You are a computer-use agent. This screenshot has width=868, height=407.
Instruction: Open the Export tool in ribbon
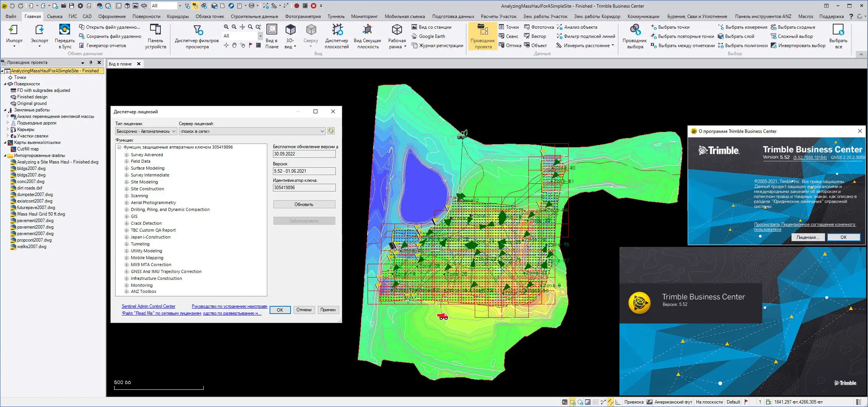tap(39, 36)
